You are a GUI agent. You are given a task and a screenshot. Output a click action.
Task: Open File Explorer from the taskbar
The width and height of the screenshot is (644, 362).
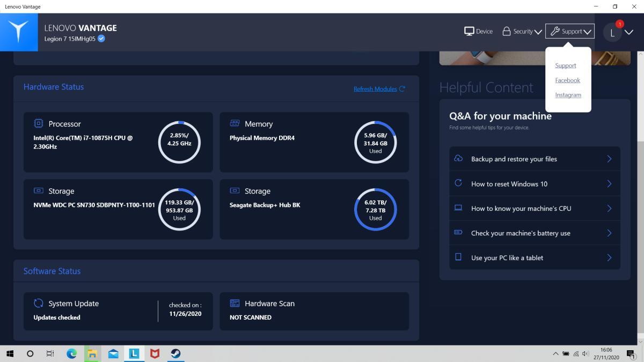tap(92, 353)
